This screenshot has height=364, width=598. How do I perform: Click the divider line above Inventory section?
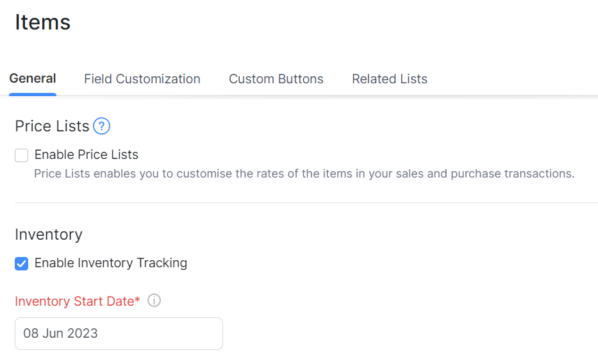[x=306, y=203]
